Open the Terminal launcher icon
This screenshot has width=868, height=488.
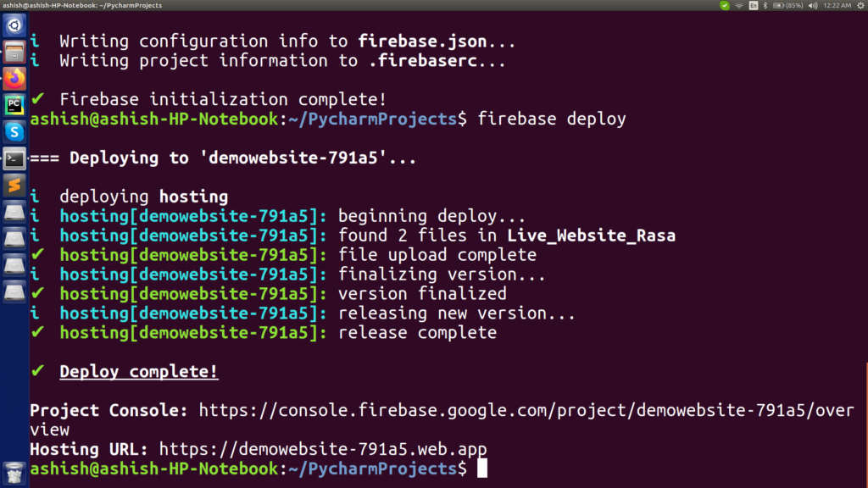point(14,158)
